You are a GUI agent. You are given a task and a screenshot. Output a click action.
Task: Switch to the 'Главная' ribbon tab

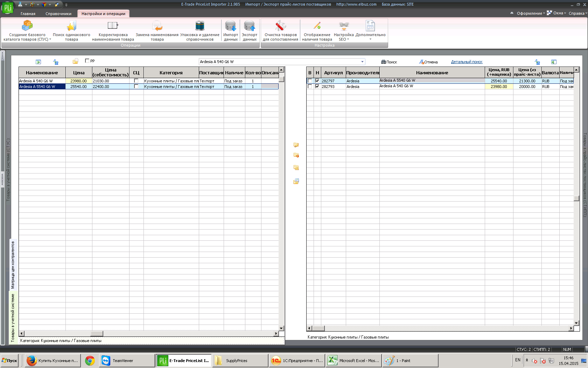[28, 14]
